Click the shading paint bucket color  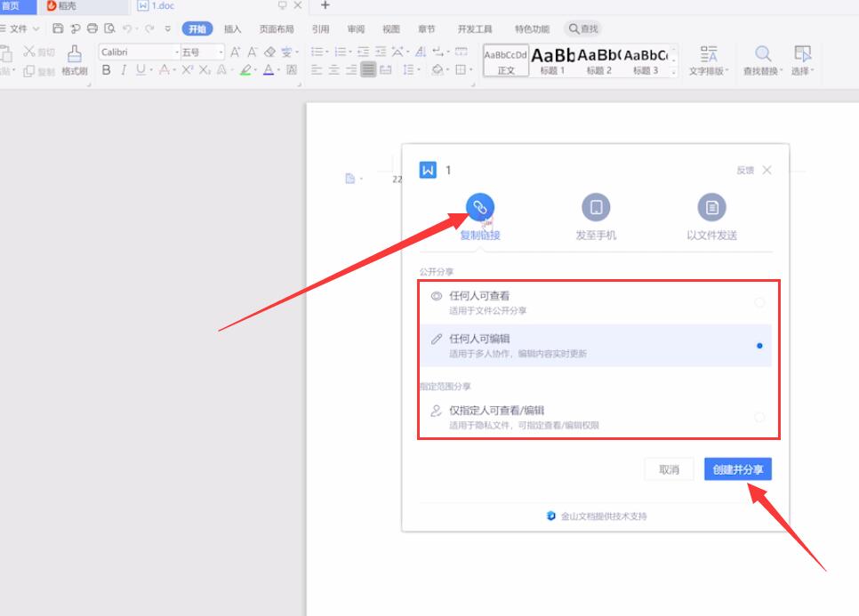pyautogui.click(x=438, y=70)
